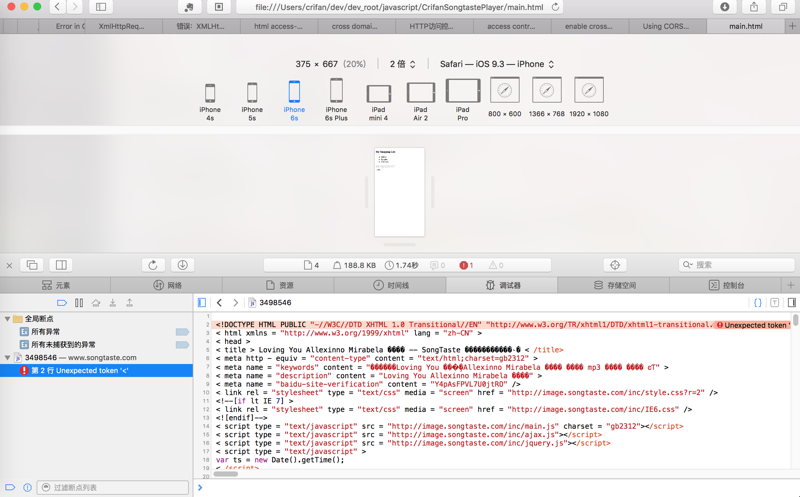Image resolution: width=800 pixels, height=497 pixels.
Task: Open the Safari iOS 9.3 iPhone user agent dropdown
Action: (x=497, y=64)
